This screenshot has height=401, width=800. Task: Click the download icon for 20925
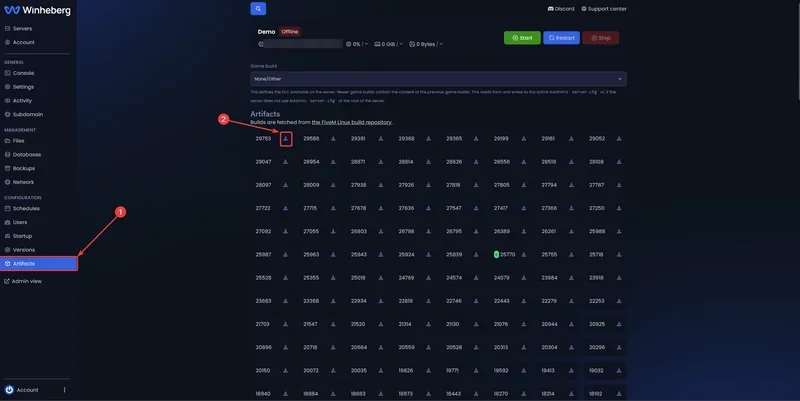(619, 324)
